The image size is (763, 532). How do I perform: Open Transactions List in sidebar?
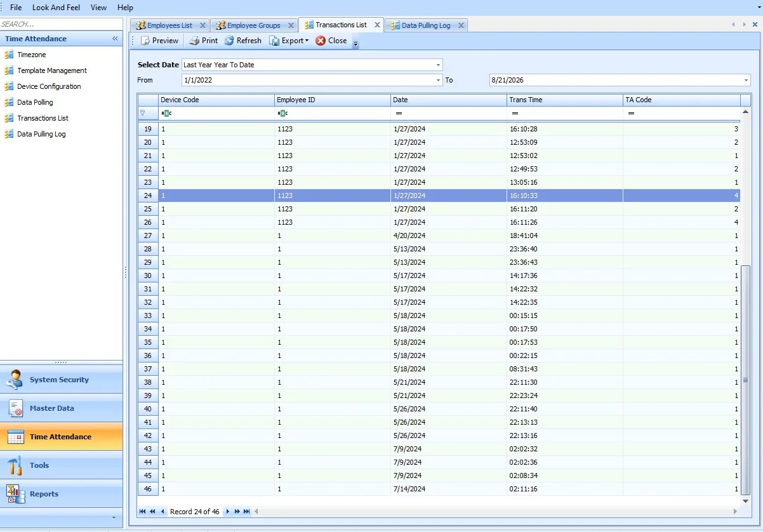click(43, 118)
